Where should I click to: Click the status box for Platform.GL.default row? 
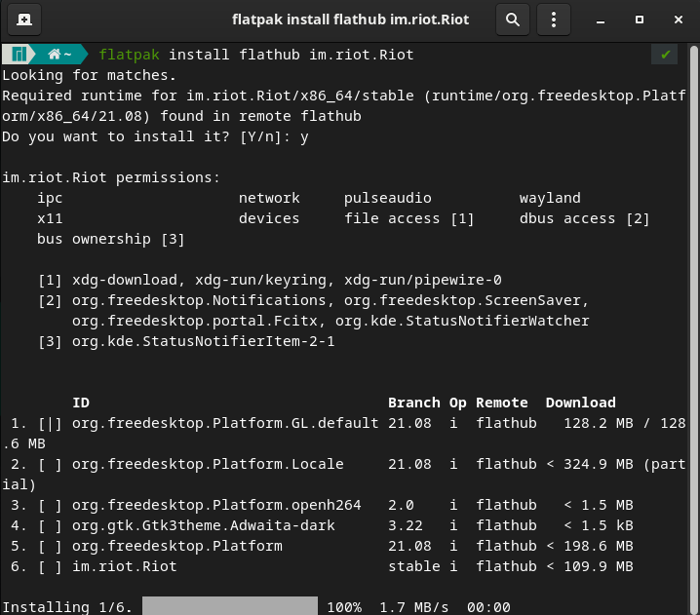click(x=50, y=423)
